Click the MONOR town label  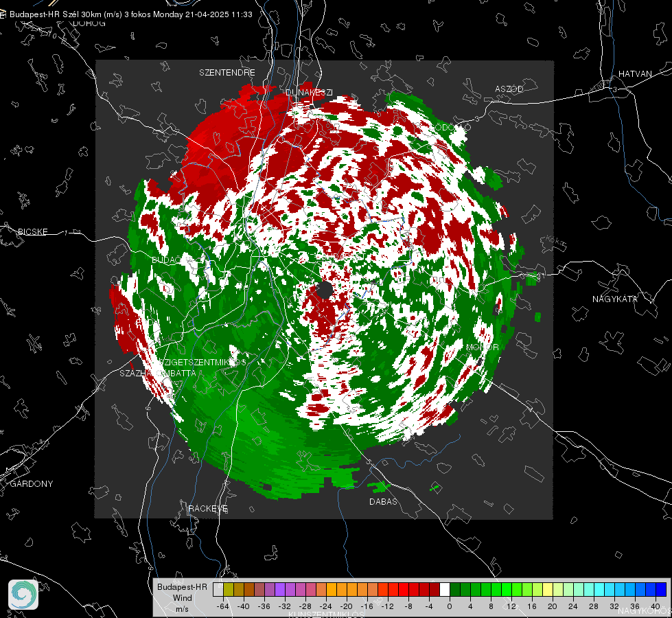482,347
